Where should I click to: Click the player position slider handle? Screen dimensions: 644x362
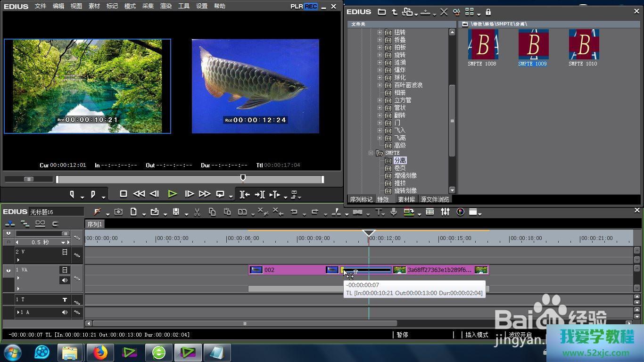click(243, 178)
